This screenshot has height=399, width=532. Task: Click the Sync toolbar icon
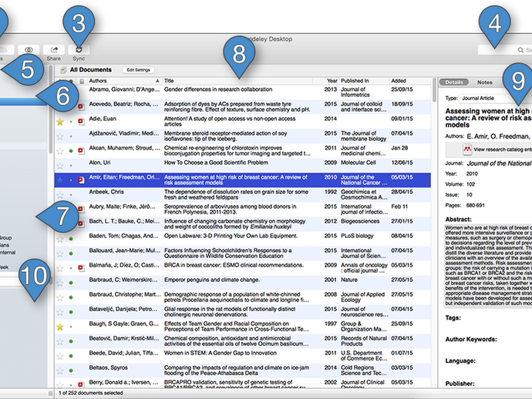[79, 50]
